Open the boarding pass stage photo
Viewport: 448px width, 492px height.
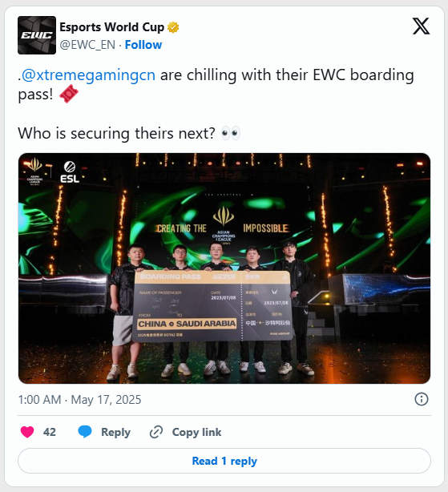pos(224,268)
